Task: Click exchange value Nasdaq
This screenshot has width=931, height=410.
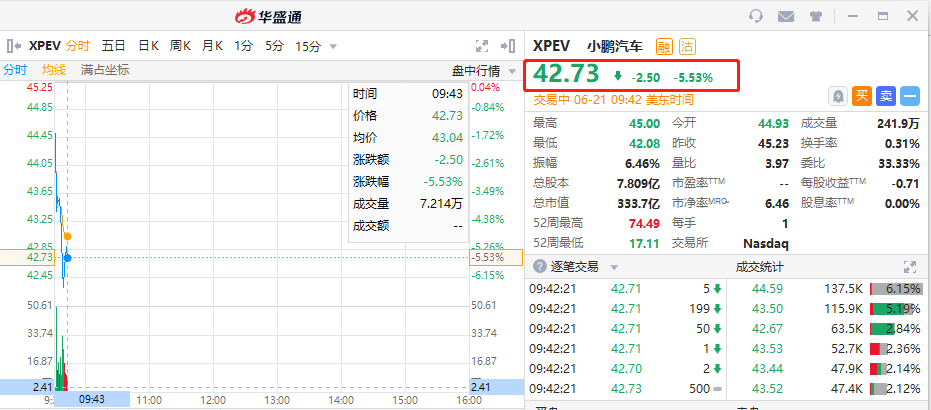Action: click(765, 243)
